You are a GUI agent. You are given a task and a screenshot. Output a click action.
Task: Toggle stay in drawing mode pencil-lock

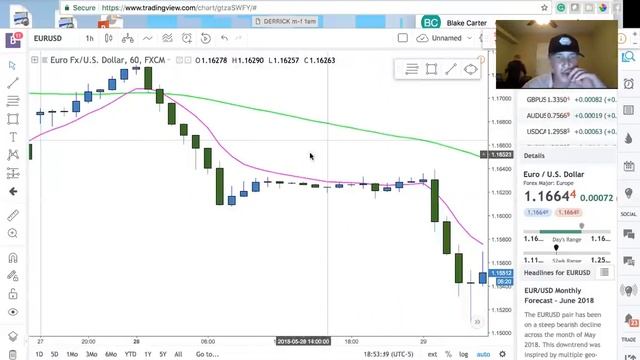pyautogui.click(x=13, y=276)
